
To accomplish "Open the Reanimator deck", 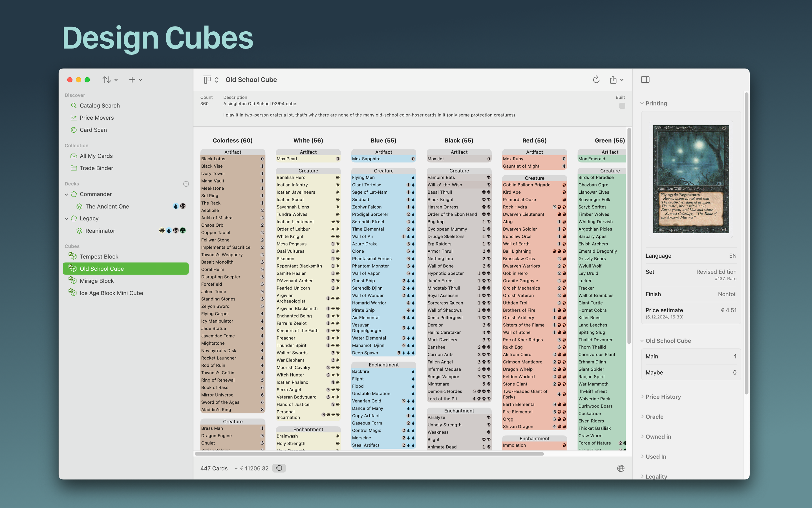I will 125,231.
